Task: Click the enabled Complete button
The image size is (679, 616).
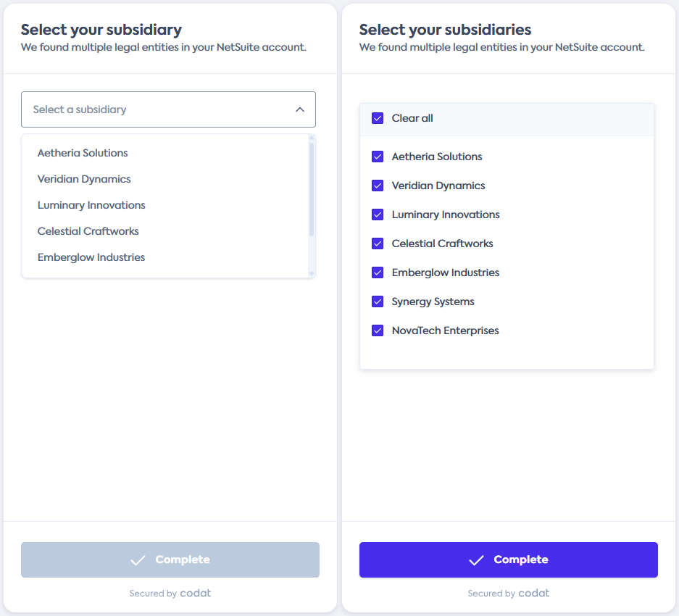Action: (x=508, y=559)
